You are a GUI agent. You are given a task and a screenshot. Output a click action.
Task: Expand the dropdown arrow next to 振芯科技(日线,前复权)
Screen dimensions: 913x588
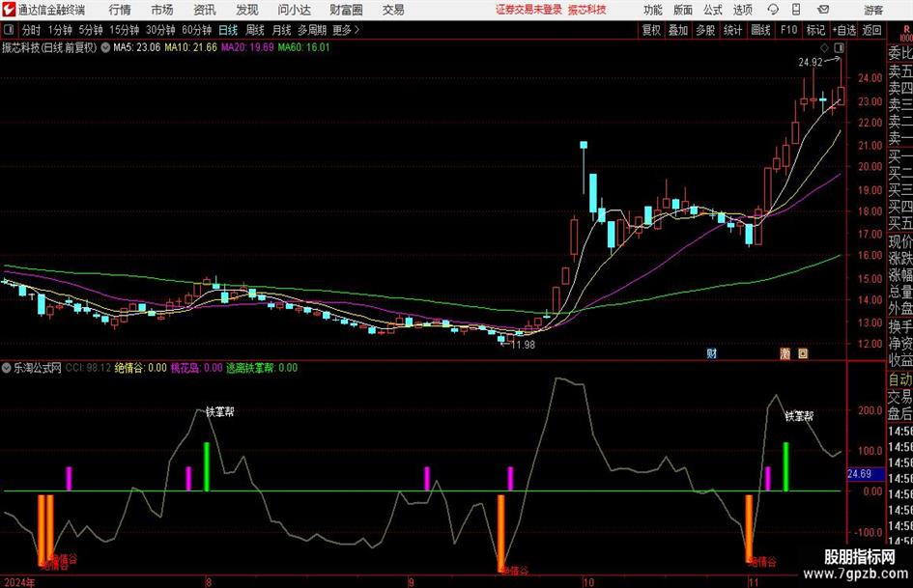[x=105, y=47]
